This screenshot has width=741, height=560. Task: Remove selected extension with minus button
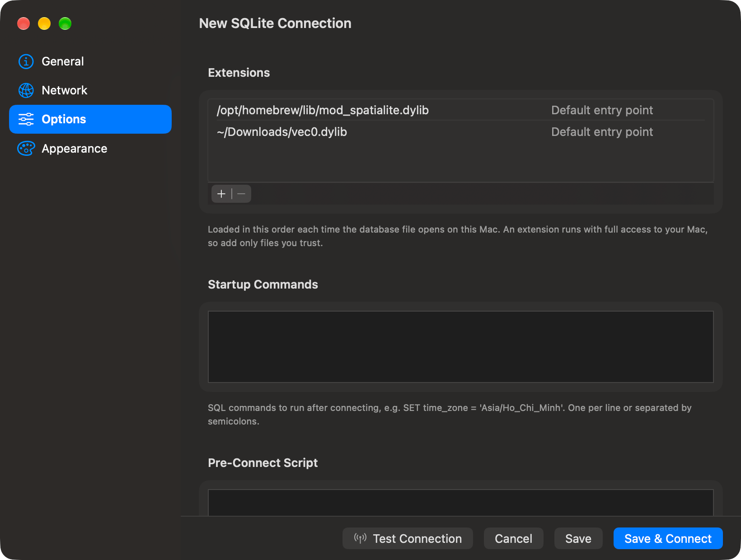pos(241,194)
